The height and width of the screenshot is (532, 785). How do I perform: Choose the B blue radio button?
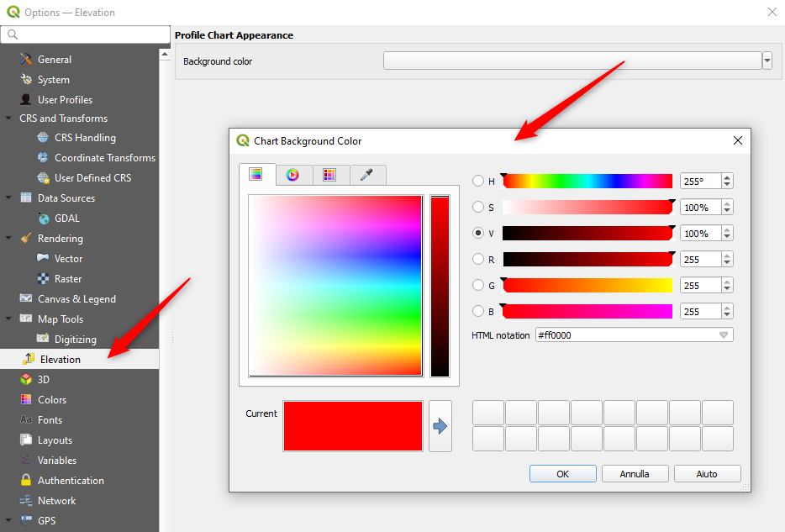point(478,312)
